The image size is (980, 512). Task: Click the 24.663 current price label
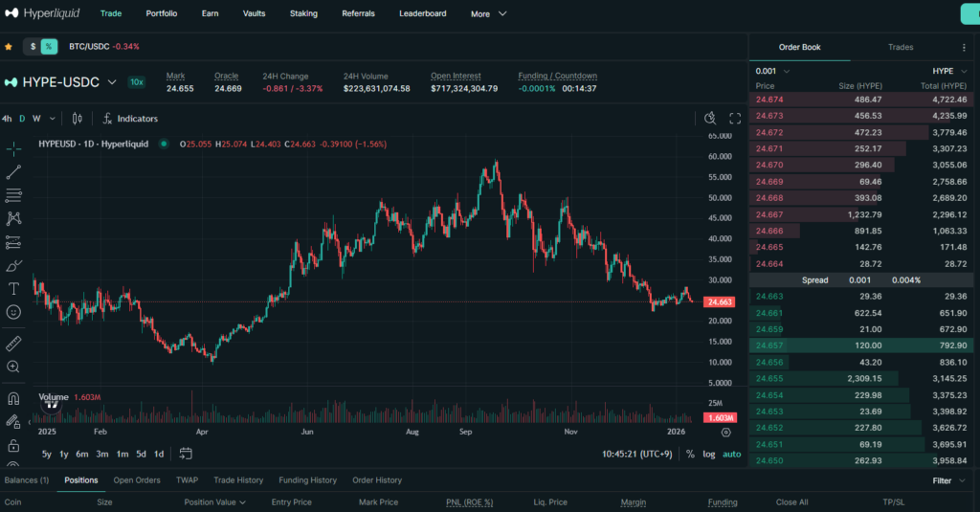[x=718, y=301]
